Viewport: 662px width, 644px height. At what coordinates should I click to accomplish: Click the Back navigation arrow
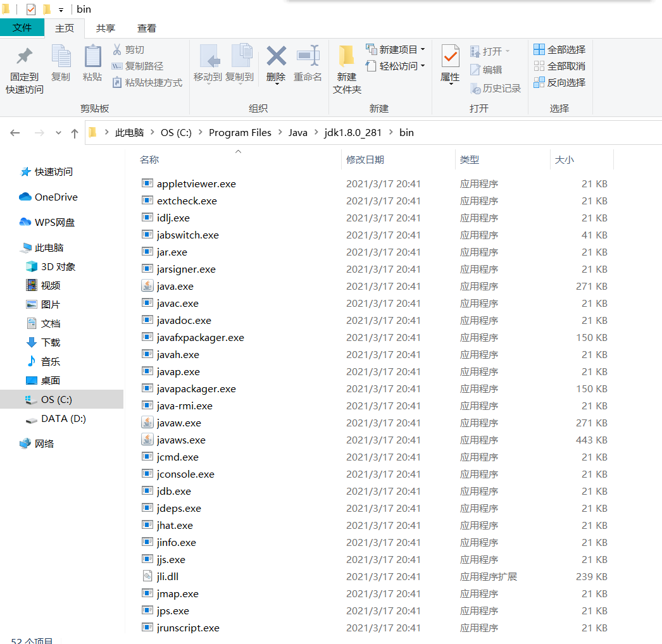[15, 133]
